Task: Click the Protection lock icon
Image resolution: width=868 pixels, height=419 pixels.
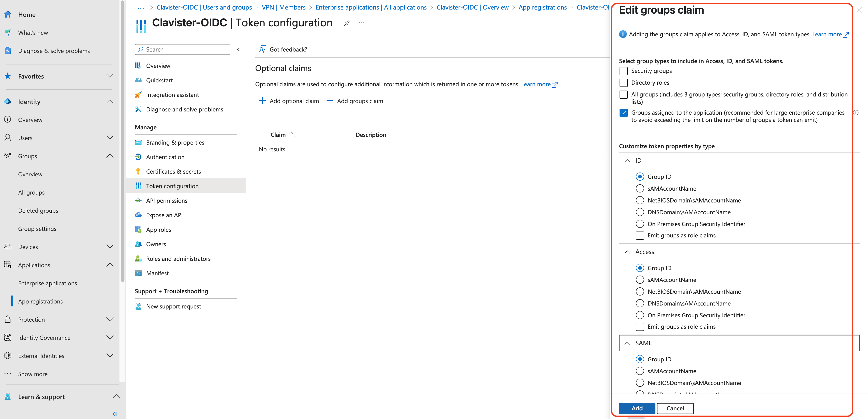Action: 8,319
